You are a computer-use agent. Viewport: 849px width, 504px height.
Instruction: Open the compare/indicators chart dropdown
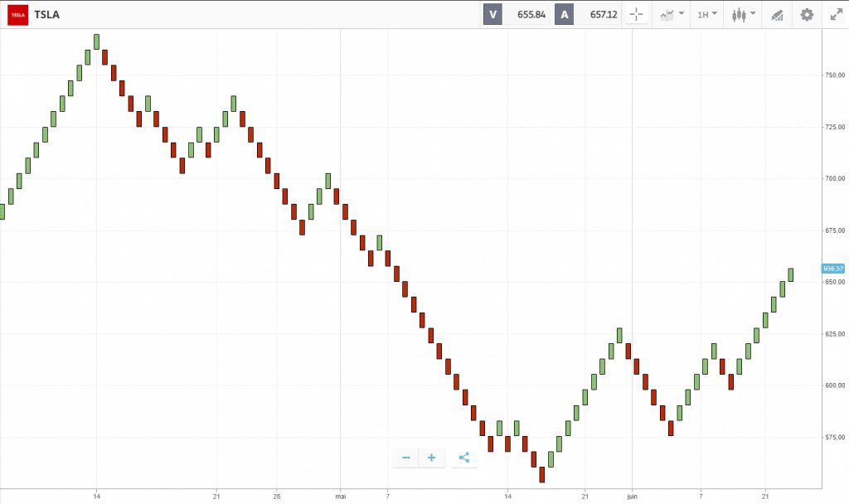pos(672,15)
